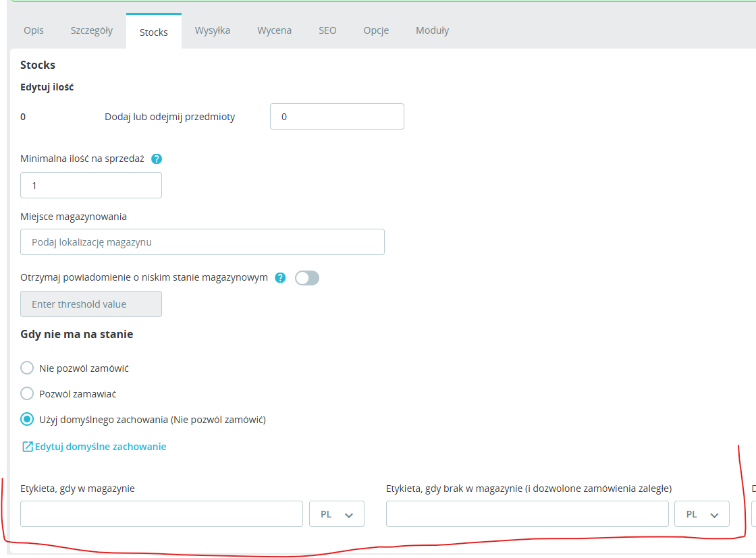This screenshot has height=558, width=756.
Task: Go to the SEO tab
Action: 327,30
